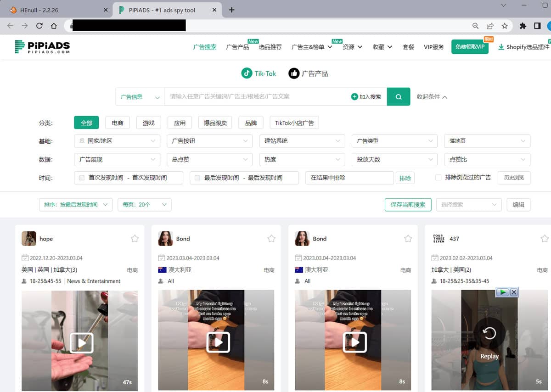Select the 电商 category filter
Image resolution: width=551 pixels, height=392 pixels.
(118, 123)
